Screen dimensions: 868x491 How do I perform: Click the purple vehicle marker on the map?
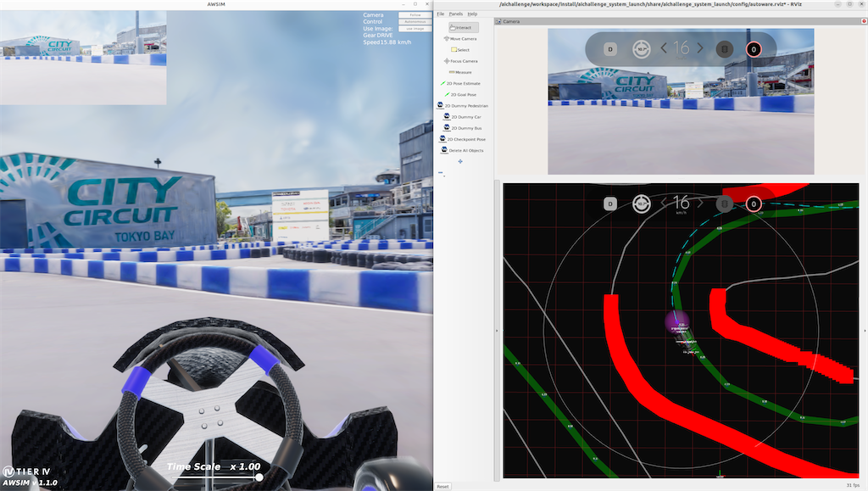[x=676, y=321]
